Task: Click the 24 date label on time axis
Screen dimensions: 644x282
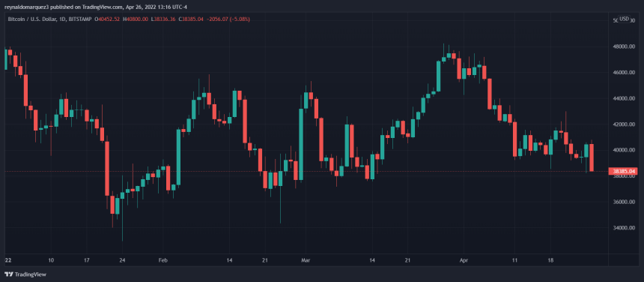Action: tap(122, 260)
